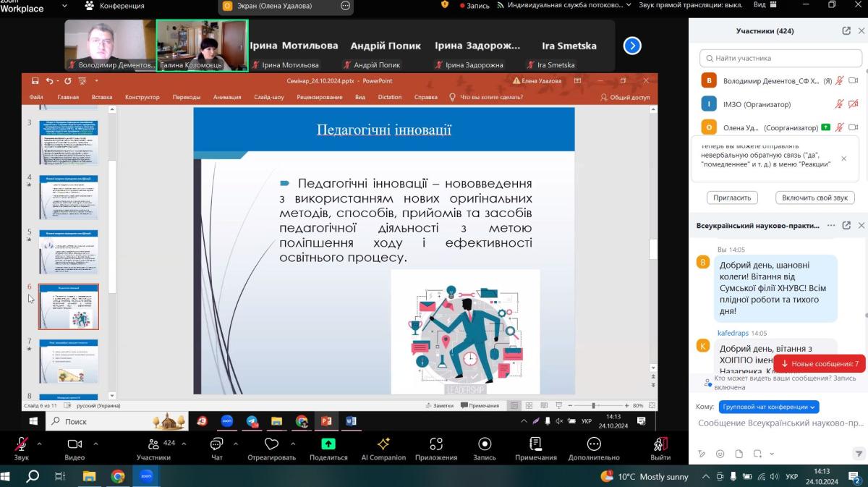Click the green Share (Поделиться) icon
The height and width of the screenshot is (487, 868).
point(328,444)
